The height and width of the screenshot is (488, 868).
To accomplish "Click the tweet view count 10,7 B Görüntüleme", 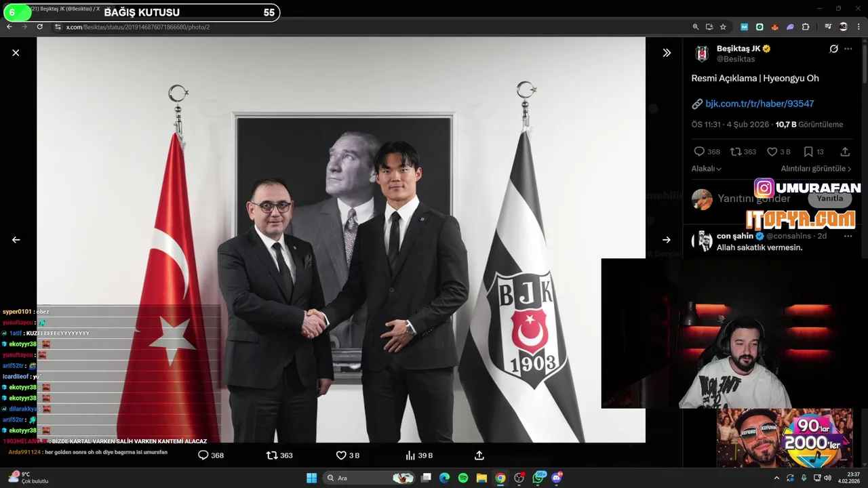I will tap(809, 125).
